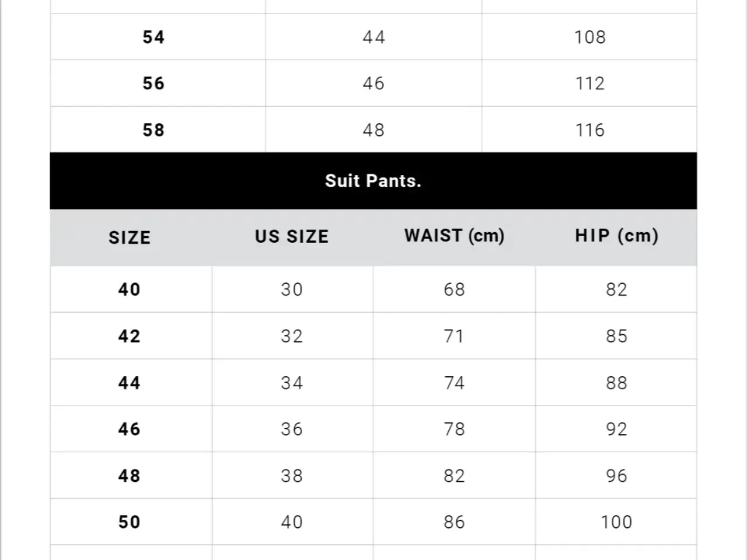Click value 108 in size 54 row
Viewport: 747px width, 560px height.
pos(589,37)
